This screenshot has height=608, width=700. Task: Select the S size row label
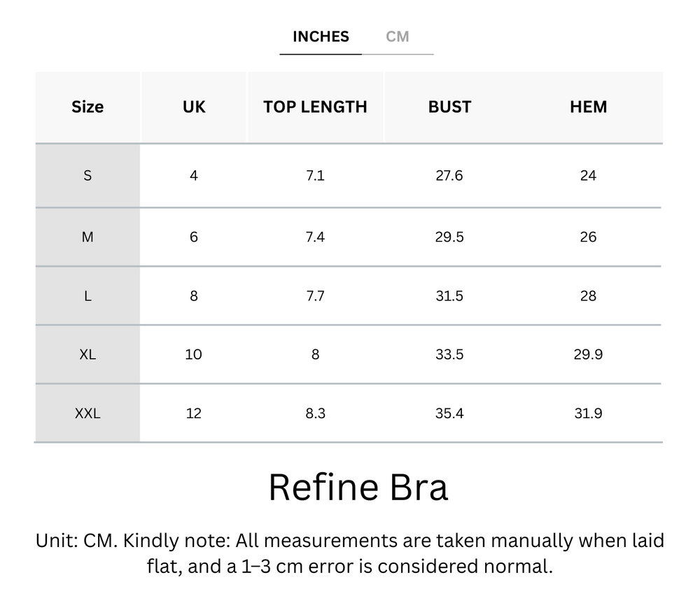pos(87,176)
